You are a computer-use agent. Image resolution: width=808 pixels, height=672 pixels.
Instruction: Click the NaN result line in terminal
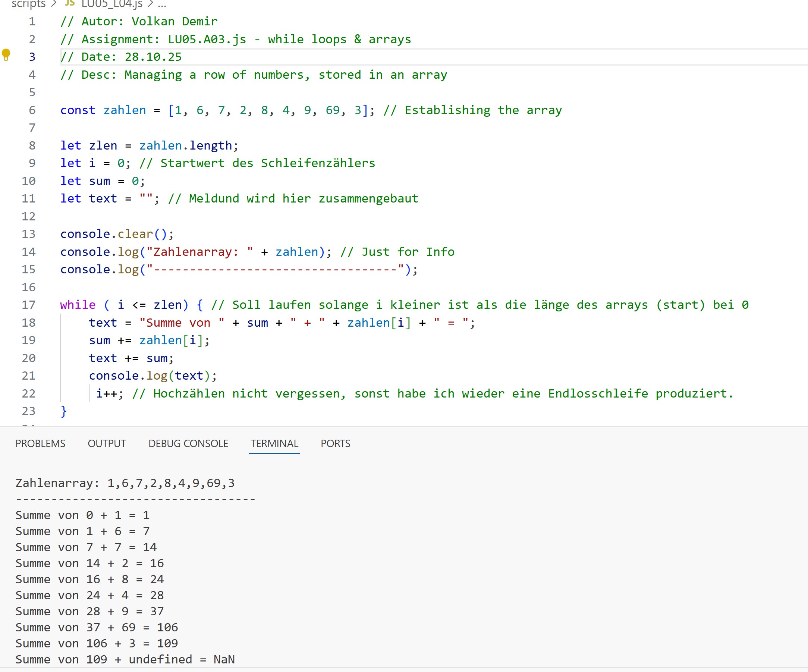[125, 659]
